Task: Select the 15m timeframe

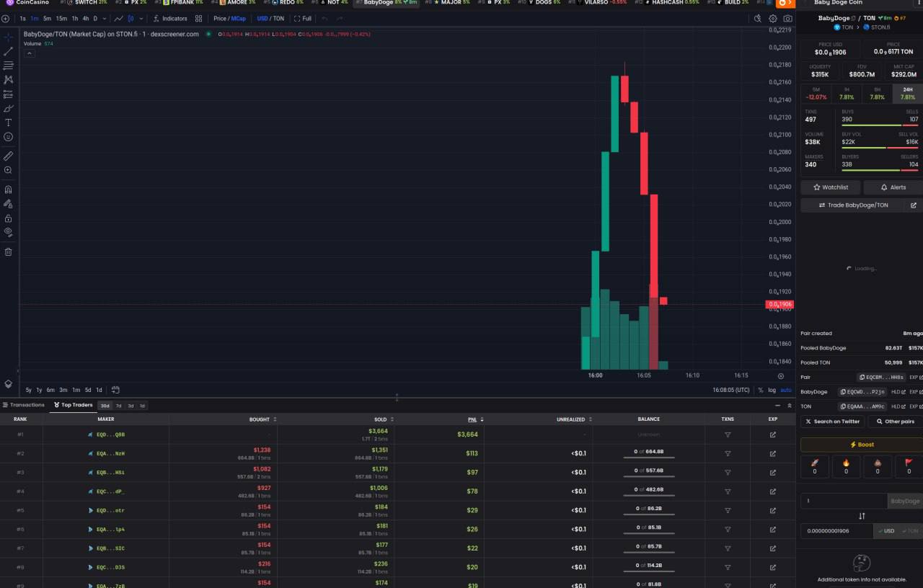Action: tap(61, 19)
